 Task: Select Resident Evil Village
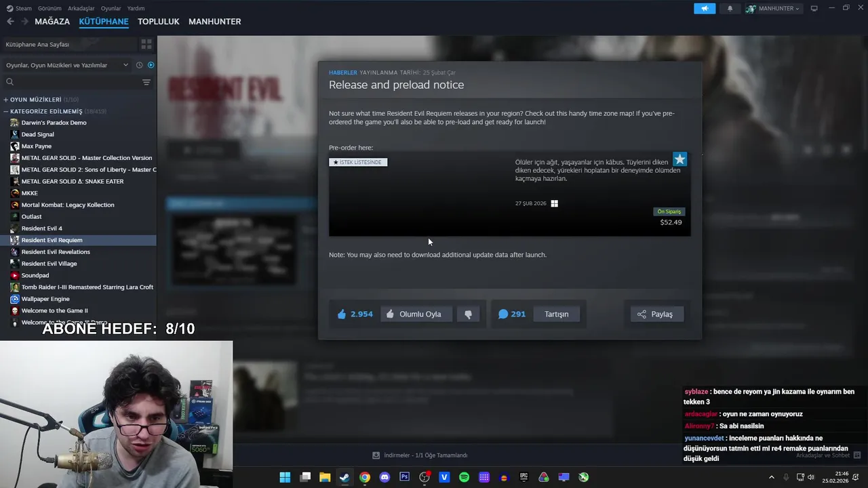(49, 264)
